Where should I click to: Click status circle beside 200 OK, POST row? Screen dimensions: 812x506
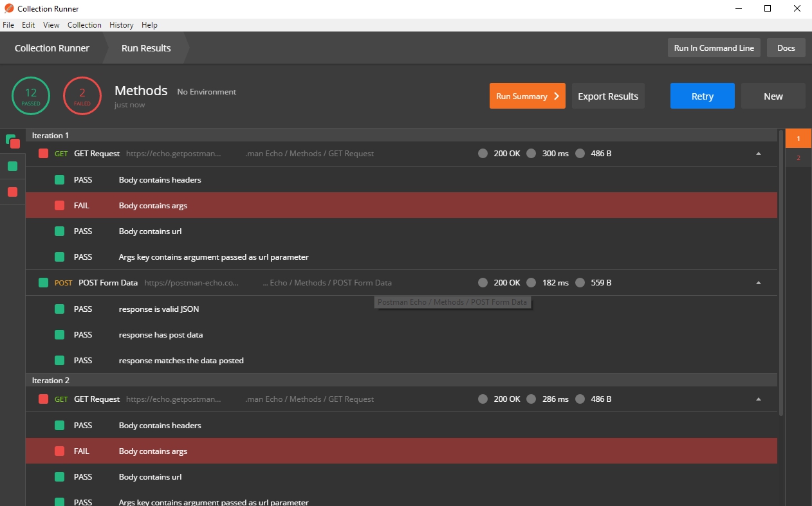[483, 283]
